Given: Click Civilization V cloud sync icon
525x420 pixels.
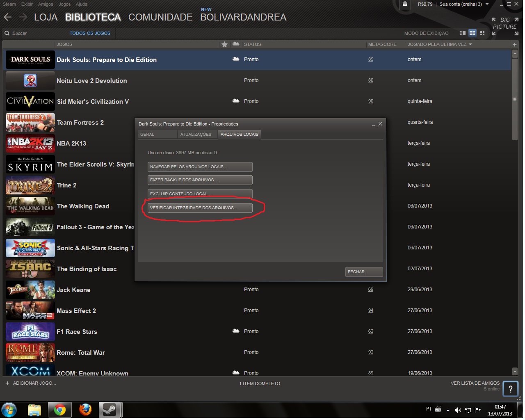Looking at the screenshot, I should point(236,101).
